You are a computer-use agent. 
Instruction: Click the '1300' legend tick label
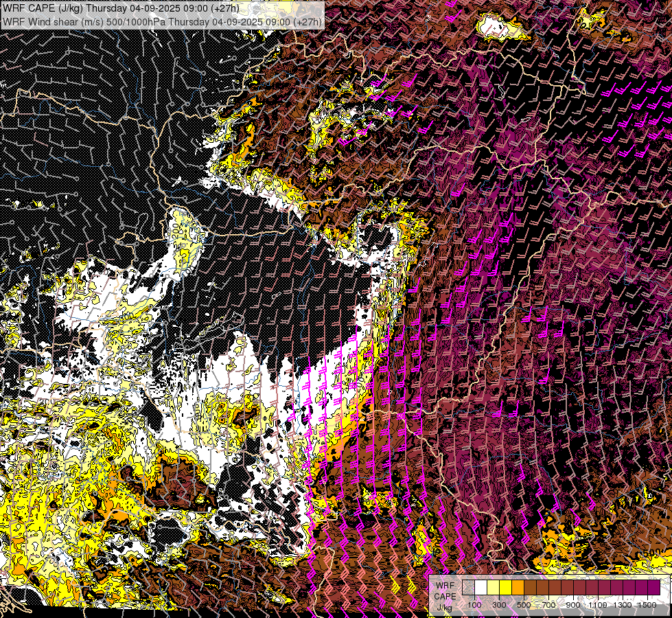623,605
